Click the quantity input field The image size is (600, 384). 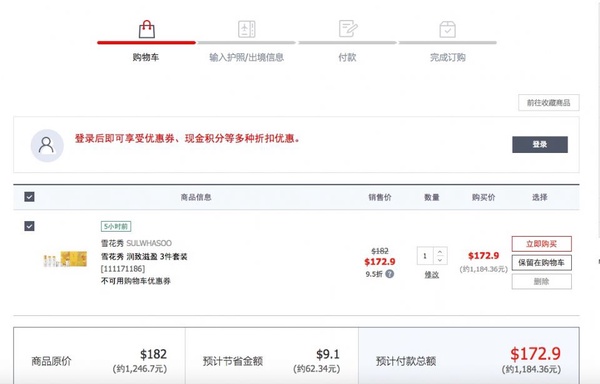[425, 256]
